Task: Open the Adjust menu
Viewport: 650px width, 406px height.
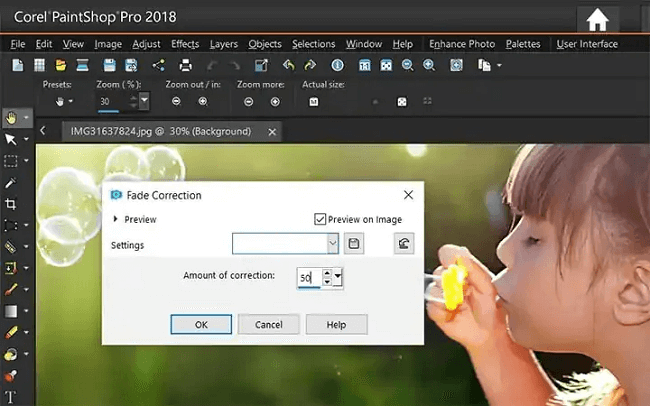Action: [x=146, y=44]
